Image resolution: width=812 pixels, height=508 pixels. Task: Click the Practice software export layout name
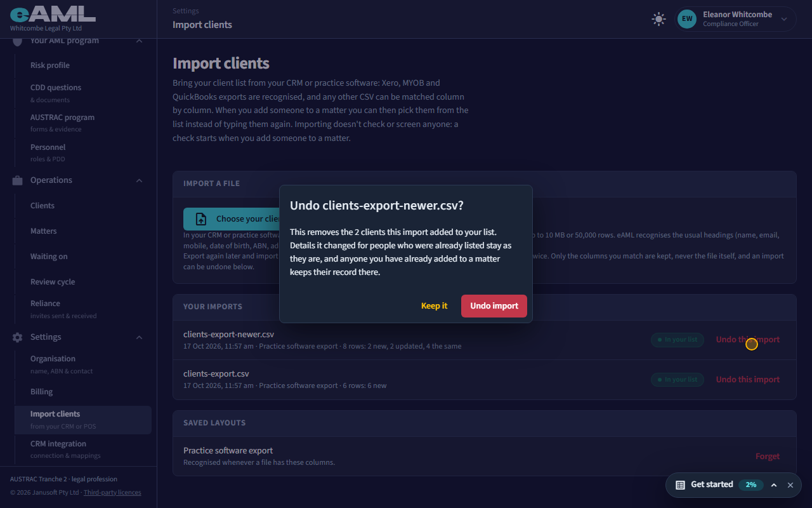coord(228,451)
